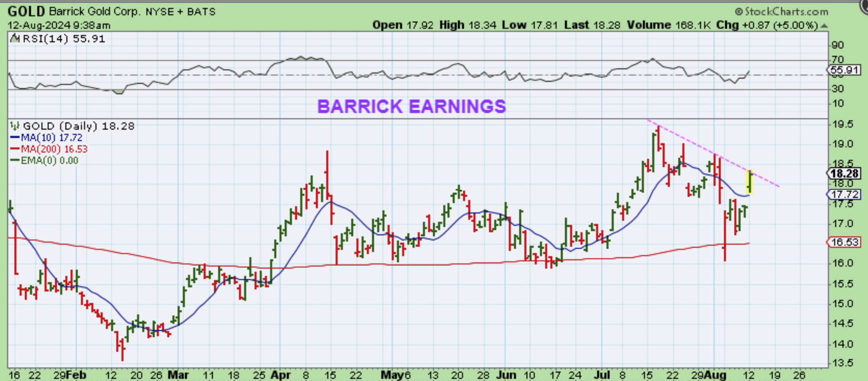Click the small triangle after the Chg percentage
The width and height of the screenshot is (868, 381).
click(x=824, y=26)
